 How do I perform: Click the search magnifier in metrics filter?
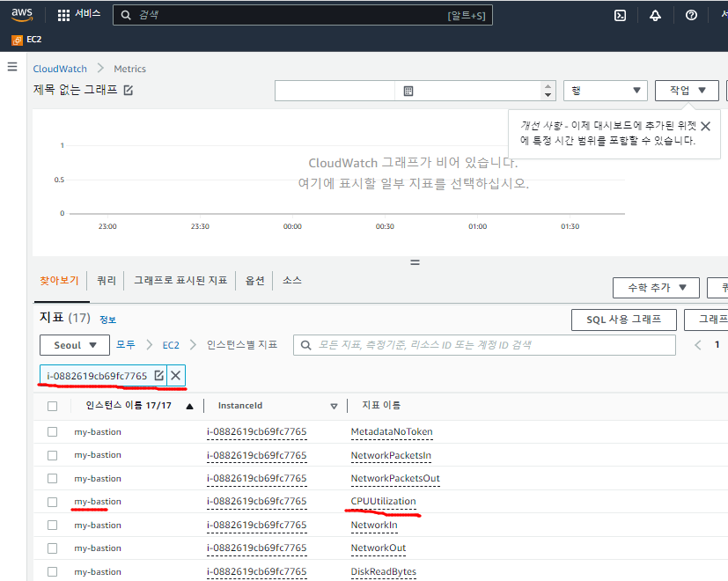[x=305, y=345]
